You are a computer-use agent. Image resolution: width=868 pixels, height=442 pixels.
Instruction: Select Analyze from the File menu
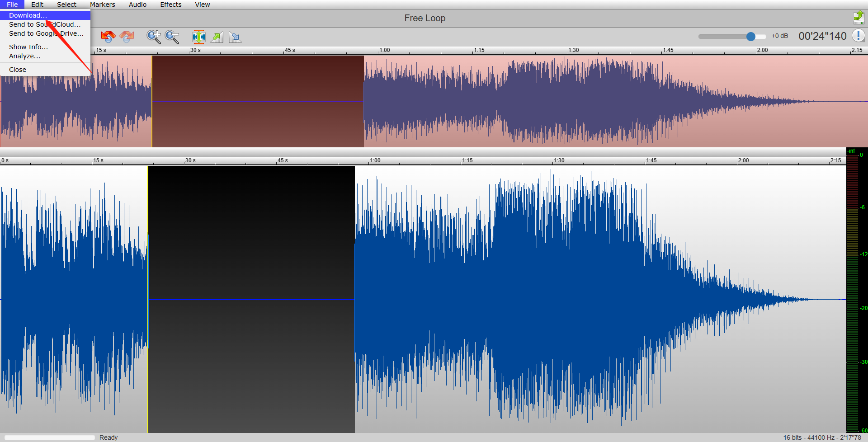tap(25, 56)
